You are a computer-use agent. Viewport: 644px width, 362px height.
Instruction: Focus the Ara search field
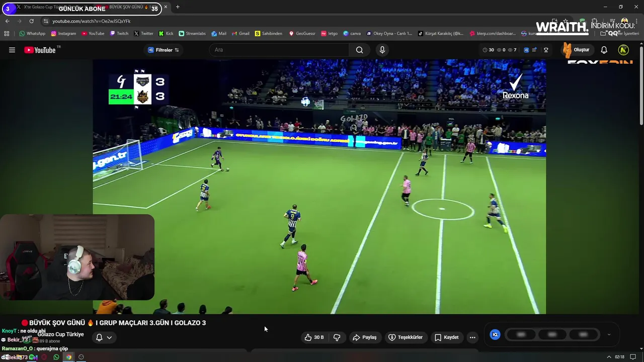(279, 50)
